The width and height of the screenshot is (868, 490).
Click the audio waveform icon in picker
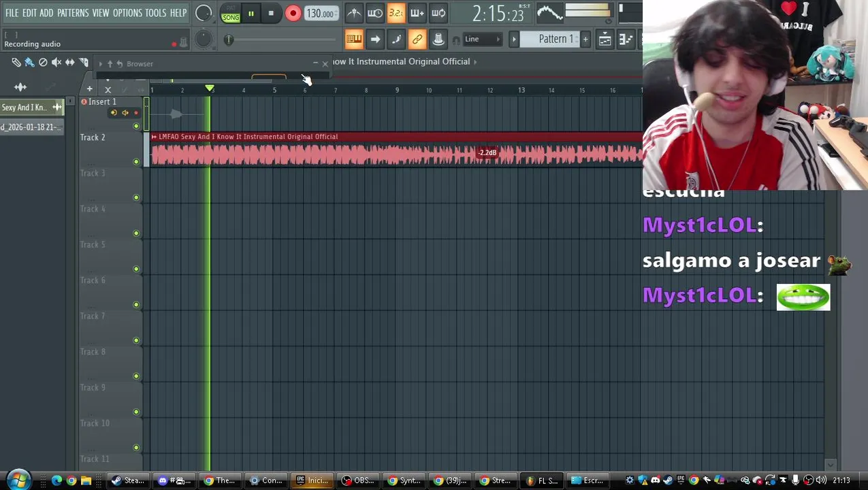coord(20,87)
